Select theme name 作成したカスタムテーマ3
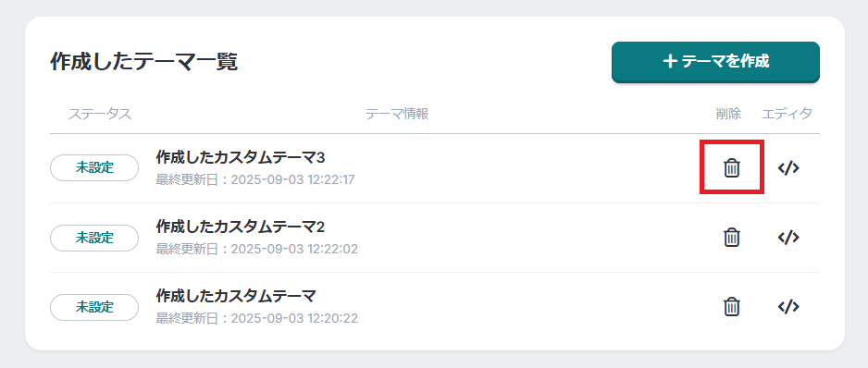The image size is (868, 368). coord(241,157)
